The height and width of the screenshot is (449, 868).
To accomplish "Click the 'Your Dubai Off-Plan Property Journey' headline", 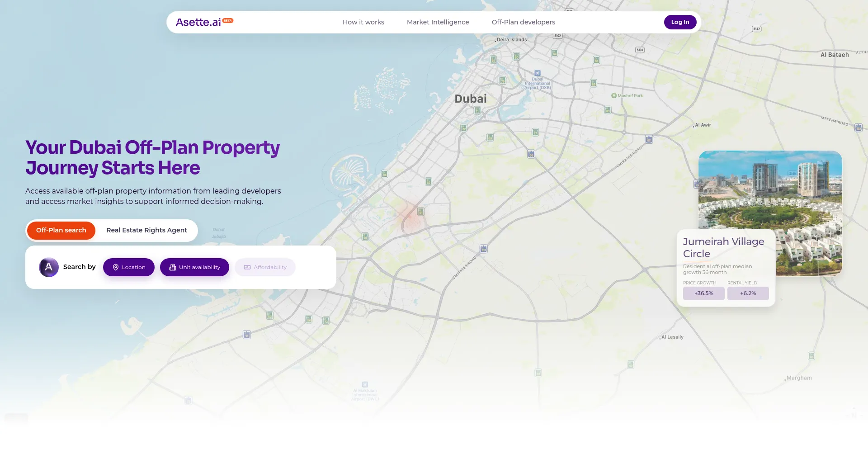I will click(153, 158).
